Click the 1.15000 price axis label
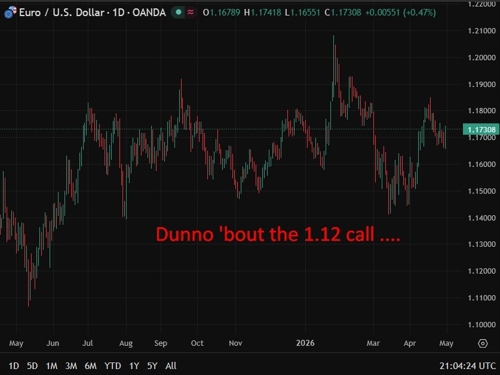This screenshot has width=500, height=375. coord(482,191)
